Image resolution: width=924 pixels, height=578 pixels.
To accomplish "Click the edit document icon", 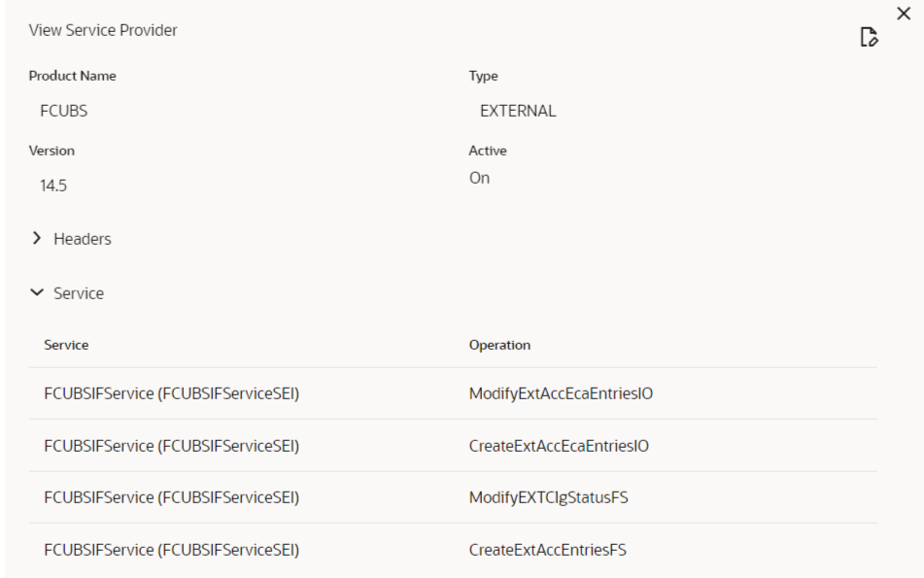I will pos(869,37).
